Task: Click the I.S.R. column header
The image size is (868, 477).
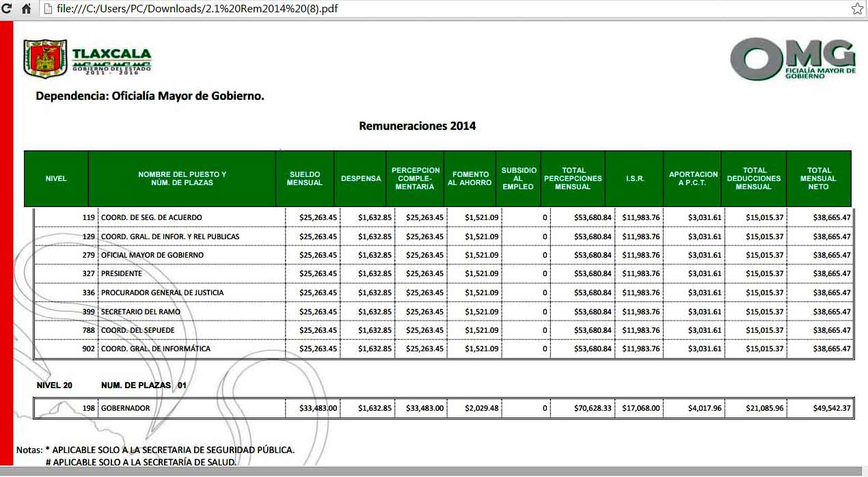Action: [x=634, y=178]
